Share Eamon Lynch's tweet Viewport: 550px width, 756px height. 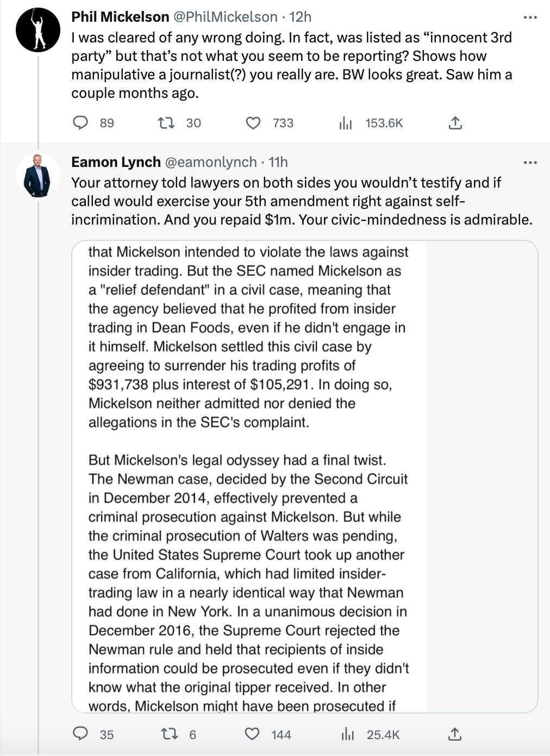455,734
